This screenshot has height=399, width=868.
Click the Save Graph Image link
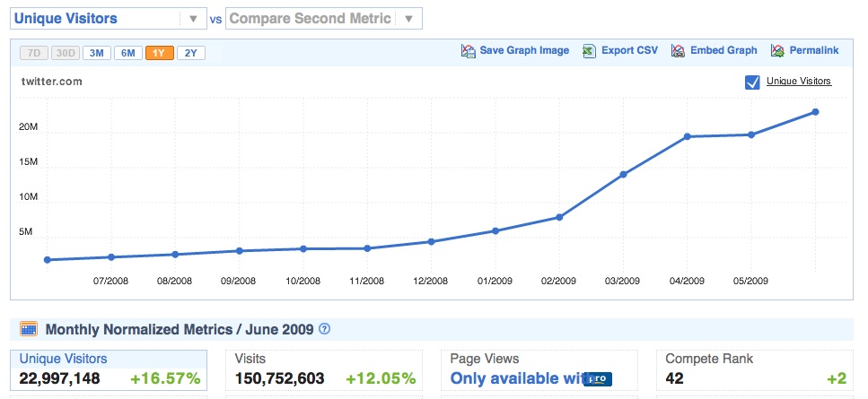(x=524, y=51)
